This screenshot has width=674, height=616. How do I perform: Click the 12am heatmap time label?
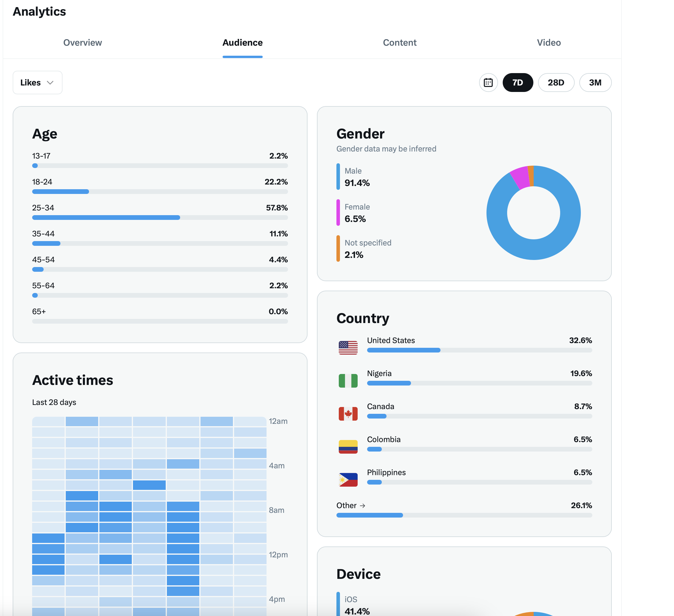278,421
